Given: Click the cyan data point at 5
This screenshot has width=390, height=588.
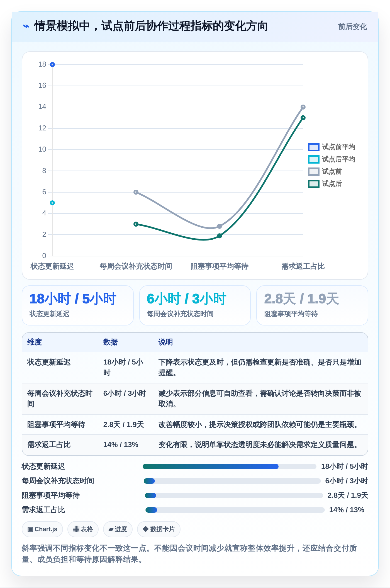Looking at the screenshot, I should 52,203.
